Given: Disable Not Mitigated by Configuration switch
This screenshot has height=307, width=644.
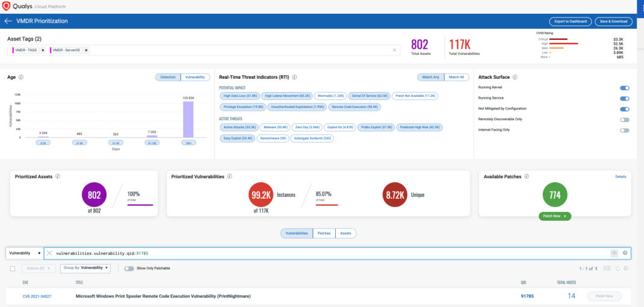Looking at the screenshot, I should pos(624,109).
